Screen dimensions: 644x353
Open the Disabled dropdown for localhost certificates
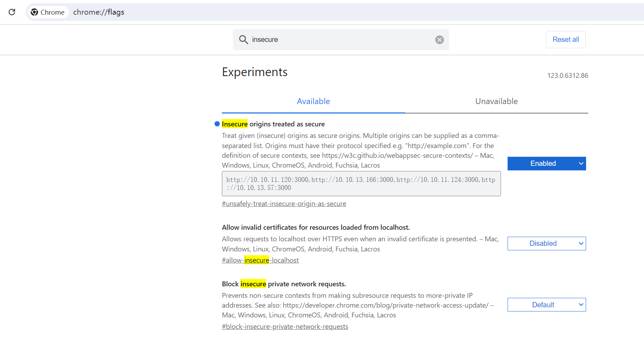pyautogui.click(x=546, y=243)
